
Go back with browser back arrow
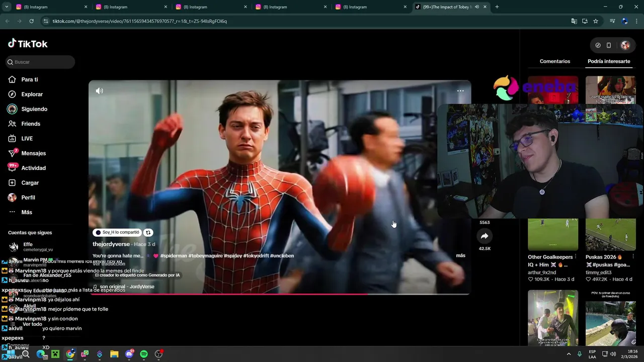click(x=7, y=21)
